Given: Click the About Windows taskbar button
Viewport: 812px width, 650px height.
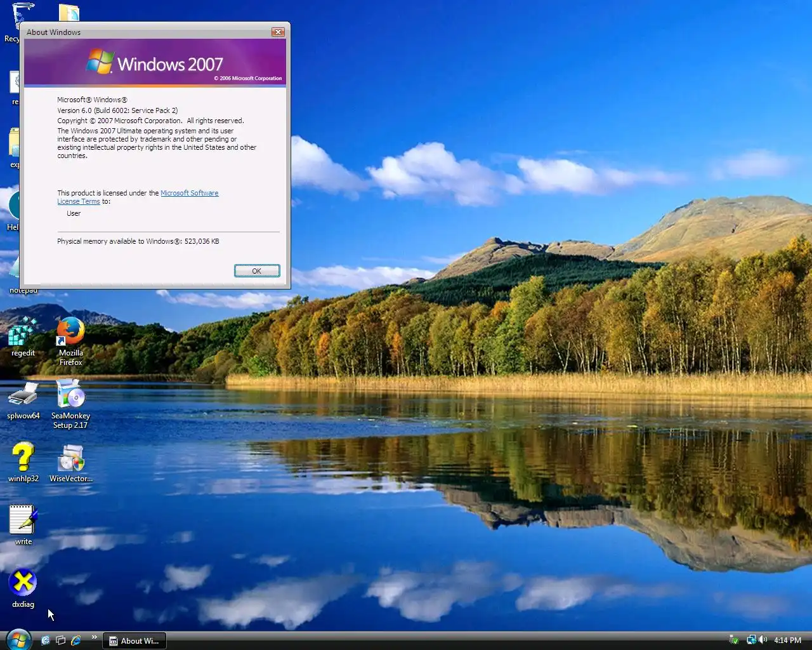Looking at the screenshot, I should click(x=134, y=640).
